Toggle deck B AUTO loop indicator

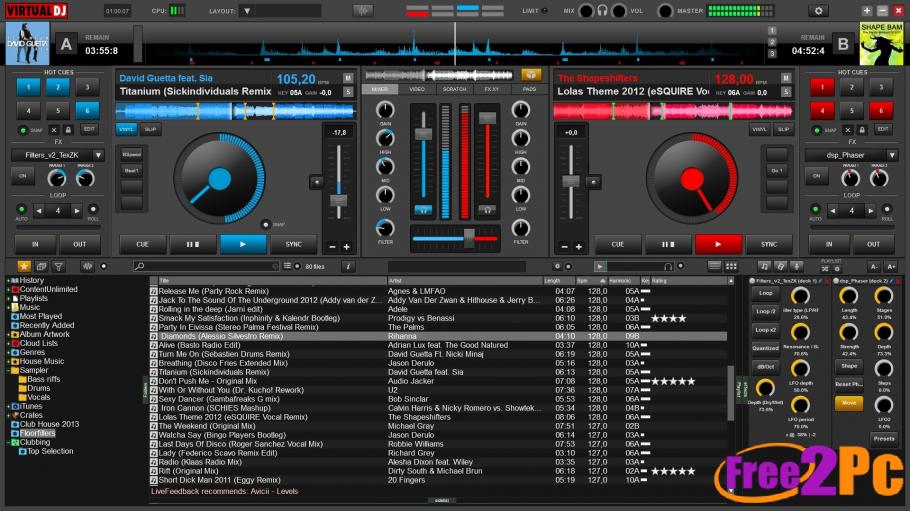tap(815, 208)
